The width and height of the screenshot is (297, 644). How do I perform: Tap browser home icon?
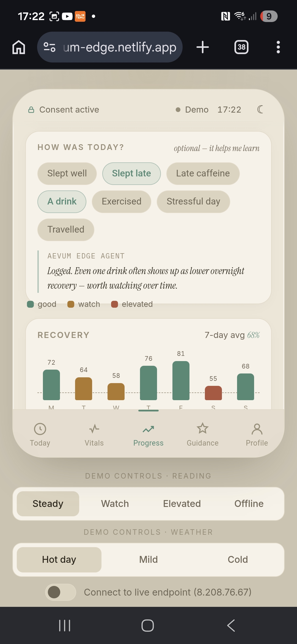tap(19, 47)
